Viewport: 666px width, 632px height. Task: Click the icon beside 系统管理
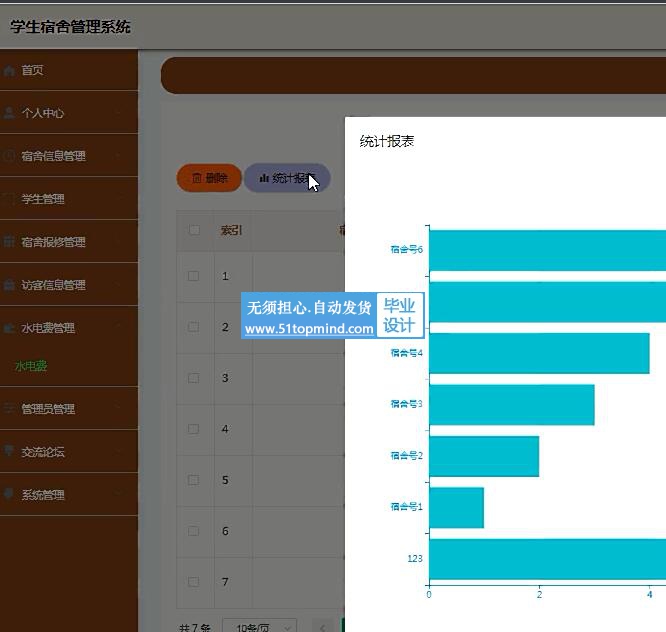tap(10, 495)
